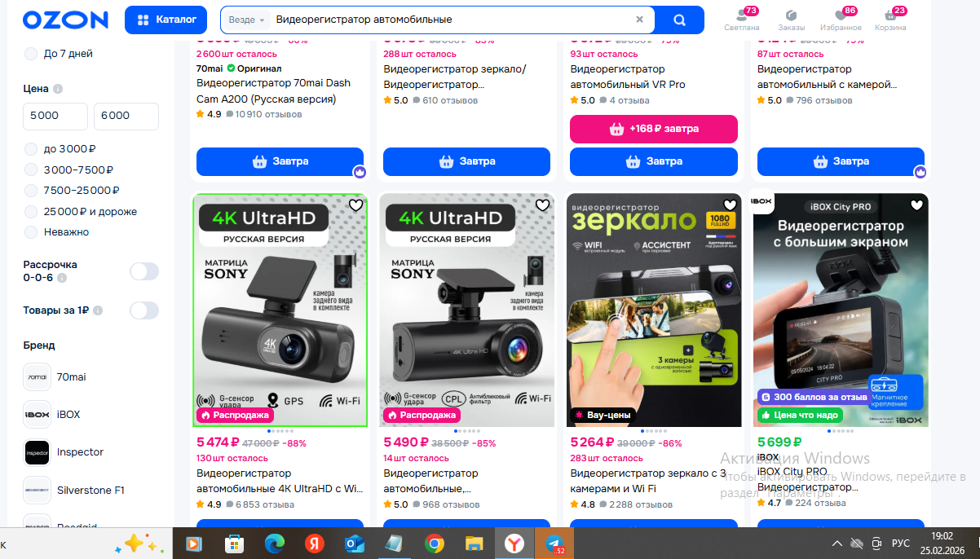The height and width of the screenshot is (559, 980).
Task: Click the pink +168 ₽ завтра button
Action: point(654,129)
